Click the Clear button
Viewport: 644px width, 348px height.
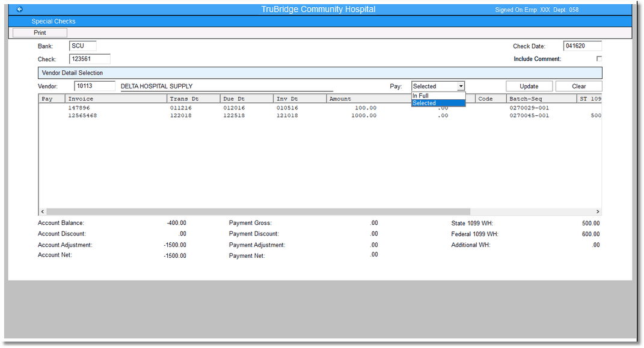pos(578,86)
